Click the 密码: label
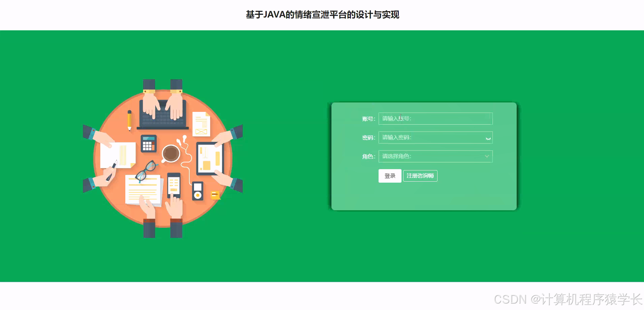Viewport: 644px width, 310px height. click(x=368, y=137)
